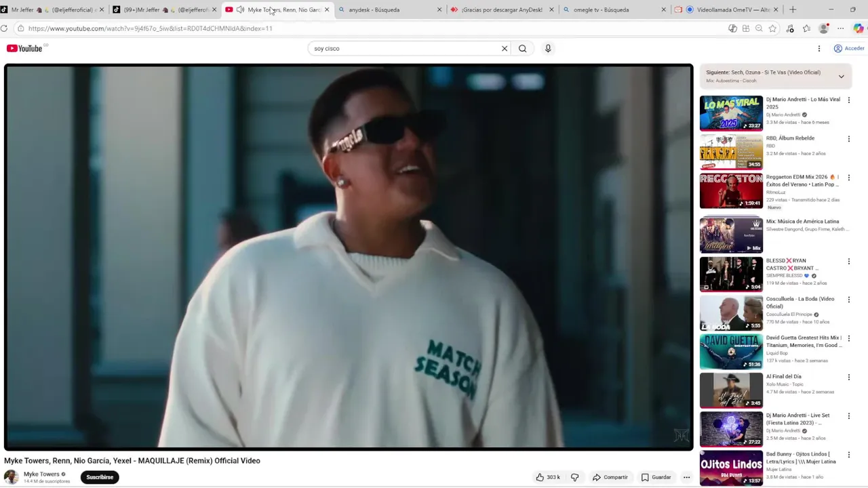Open Edge settings and more menu

coord(841,28)
